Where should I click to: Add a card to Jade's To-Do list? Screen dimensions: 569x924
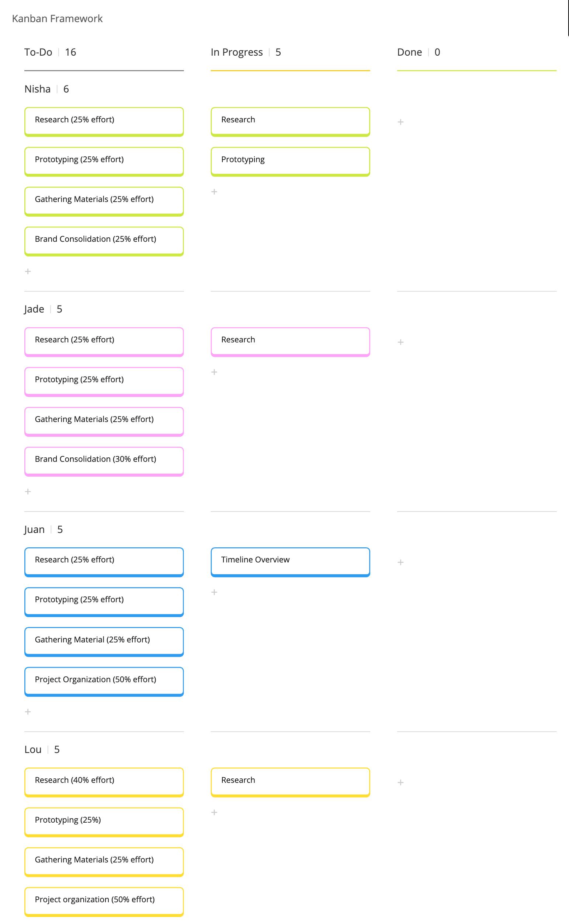[28, 492]
